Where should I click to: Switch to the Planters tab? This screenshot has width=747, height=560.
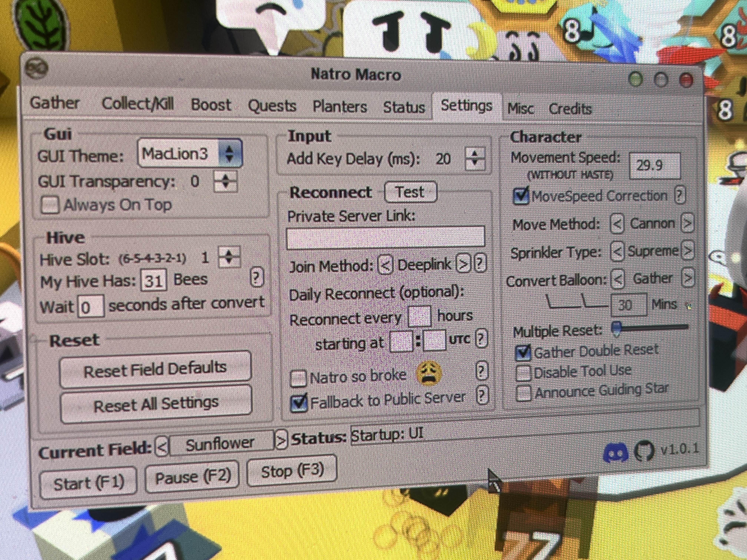click(x=339, y=107)
